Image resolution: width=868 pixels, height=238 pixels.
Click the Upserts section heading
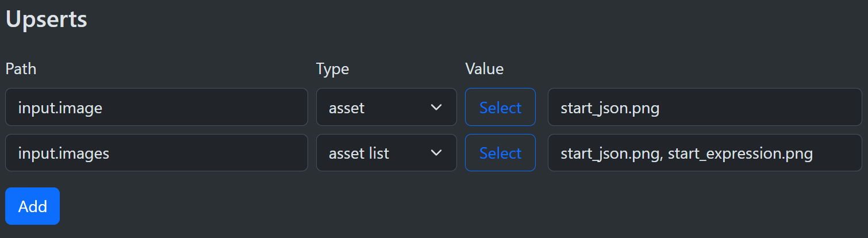[x=46, y=19]
